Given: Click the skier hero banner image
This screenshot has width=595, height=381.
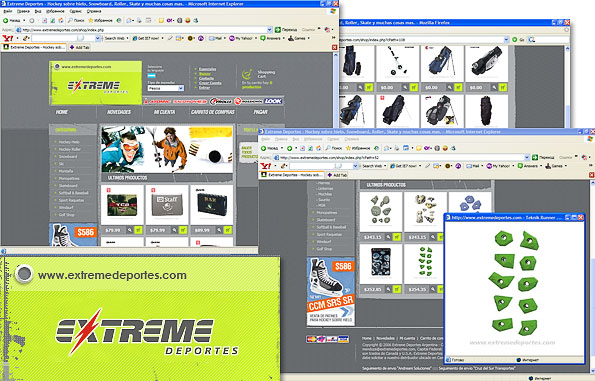Looking at the screenshot, I should coord(167,150).
